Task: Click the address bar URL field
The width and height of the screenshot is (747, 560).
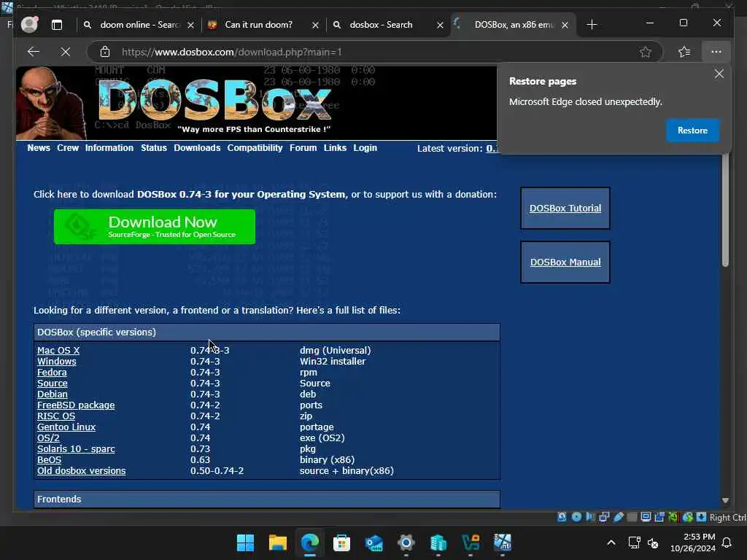Action: tap(374, 52)
